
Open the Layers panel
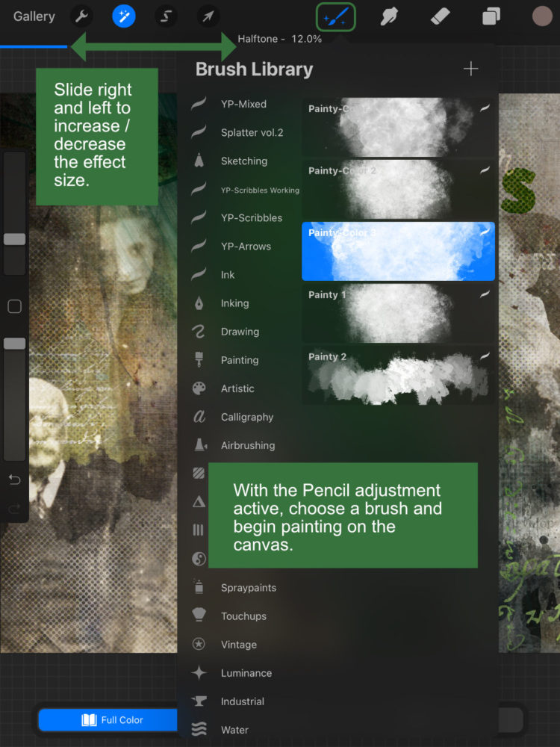(491, 16)
